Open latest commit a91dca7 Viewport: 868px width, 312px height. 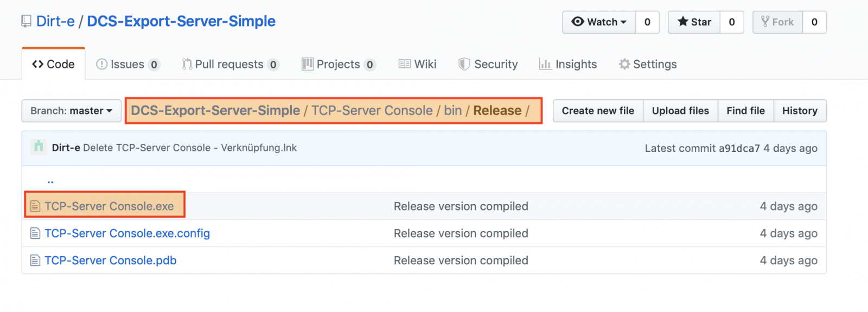[739, 148]
